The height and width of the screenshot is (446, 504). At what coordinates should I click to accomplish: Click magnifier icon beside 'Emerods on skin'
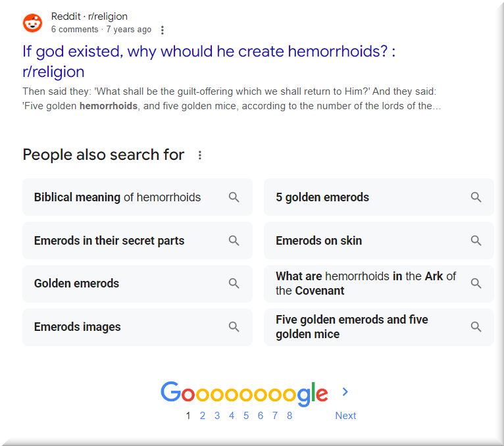[476, 241]
